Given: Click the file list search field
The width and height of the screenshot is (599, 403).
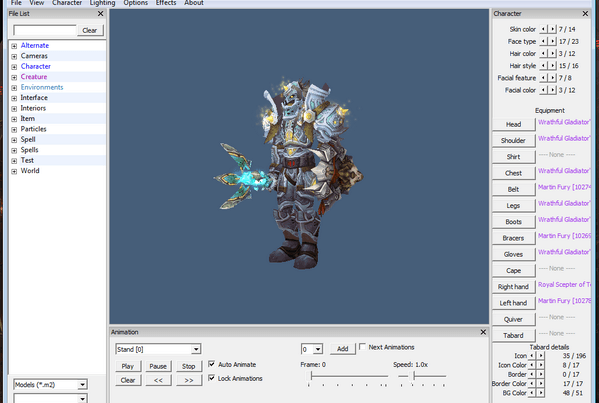Looking at the screenshot, I should point(45,30).
